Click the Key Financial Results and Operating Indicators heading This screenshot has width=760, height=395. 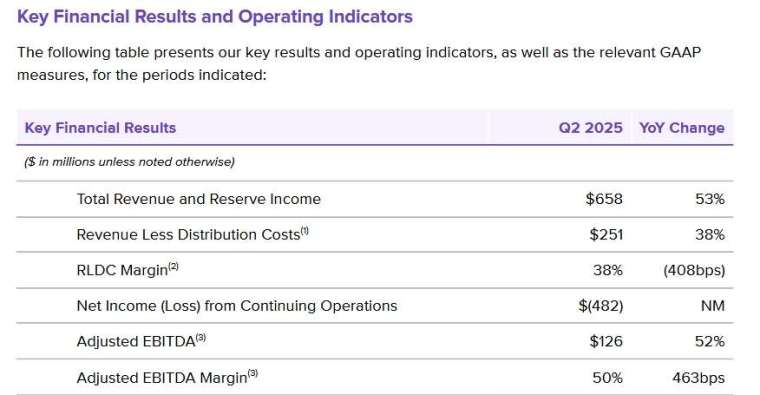click(x=215, y=17)
